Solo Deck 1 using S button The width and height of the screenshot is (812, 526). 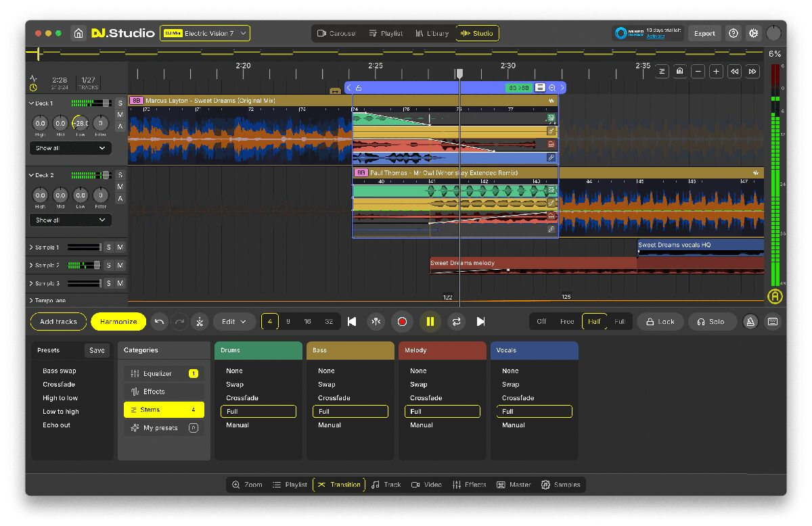coord(120,103)
